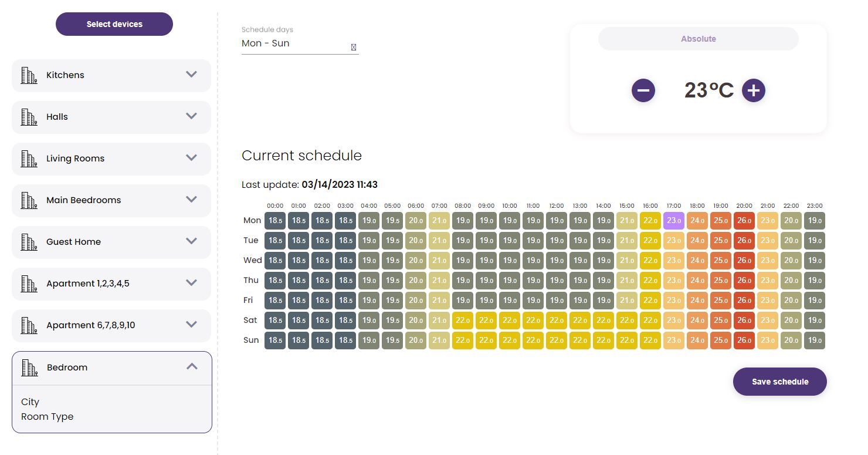Select the Absolute mode tab

[698, 39]
